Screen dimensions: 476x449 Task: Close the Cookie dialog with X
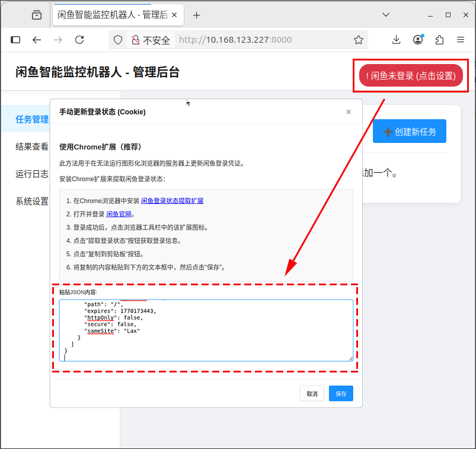pyautogui.click(x=349, y=112)
